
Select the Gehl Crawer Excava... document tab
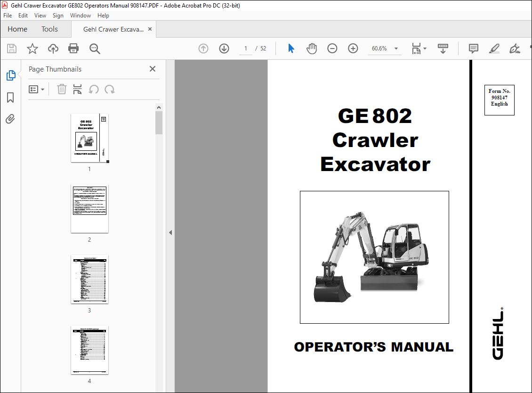(113, 29)
